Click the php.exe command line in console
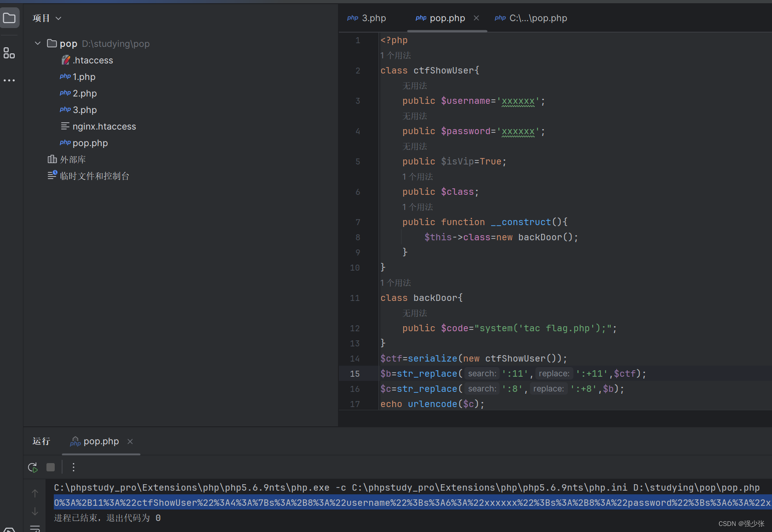Image resolution: width=772 pixels, height=532 pixels. 406,488
